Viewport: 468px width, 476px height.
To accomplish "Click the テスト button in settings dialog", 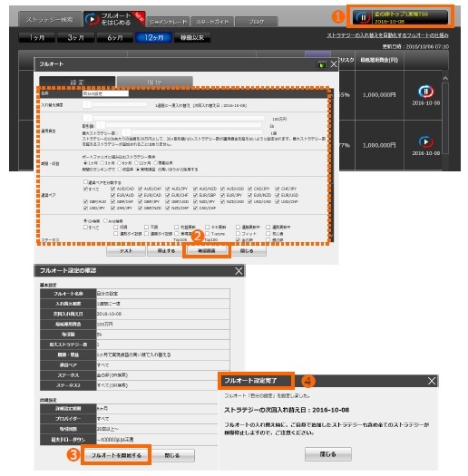I will pos(126,251).
